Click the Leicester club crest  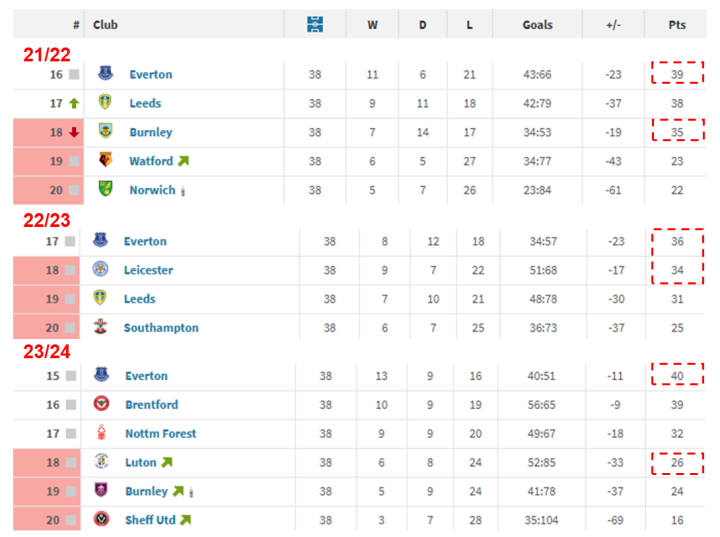[x=100, y=270]
